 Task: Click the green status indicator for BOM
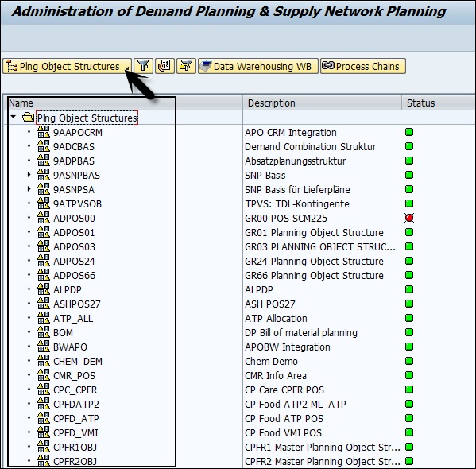[x=409, y=332]
